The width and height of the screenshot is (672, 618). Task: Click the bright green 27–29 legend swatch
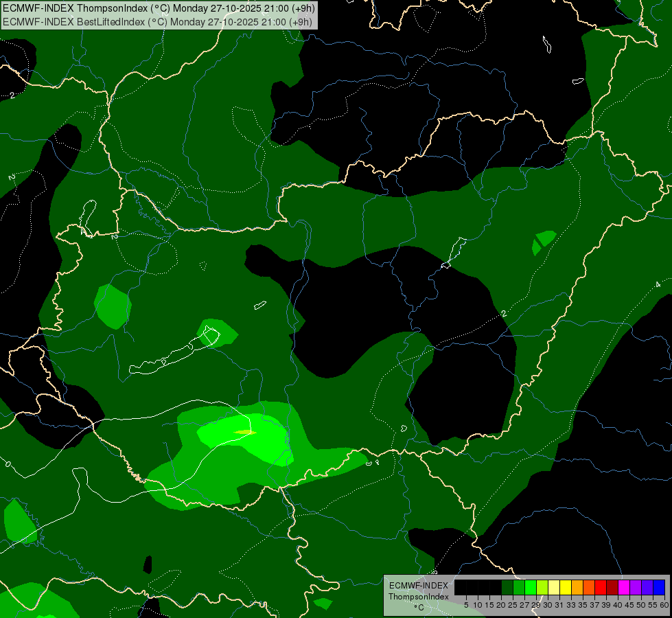tap(531, 587)
